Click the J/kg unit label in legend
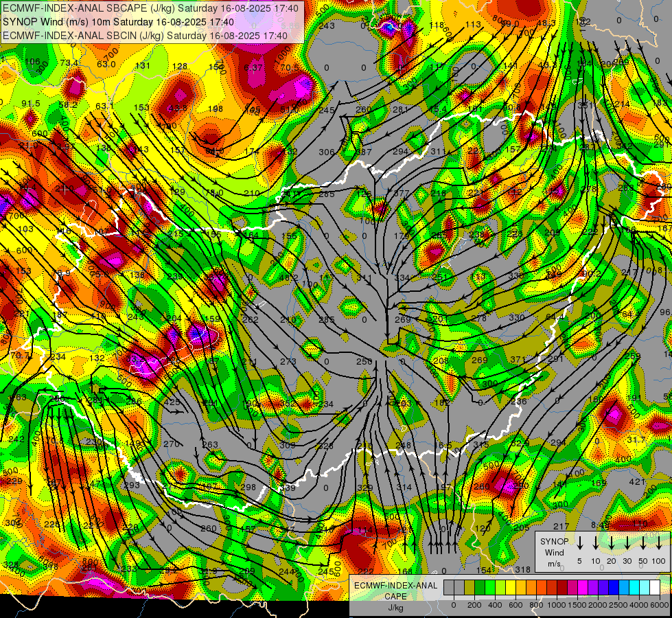The height and width of the screenshot is (618, 672). (x=395, y=608)
